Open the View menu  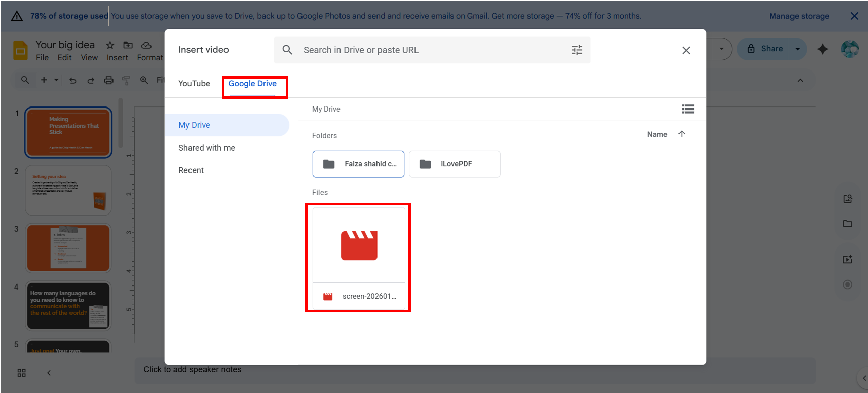pyautogui.click(x=89, y=58)
